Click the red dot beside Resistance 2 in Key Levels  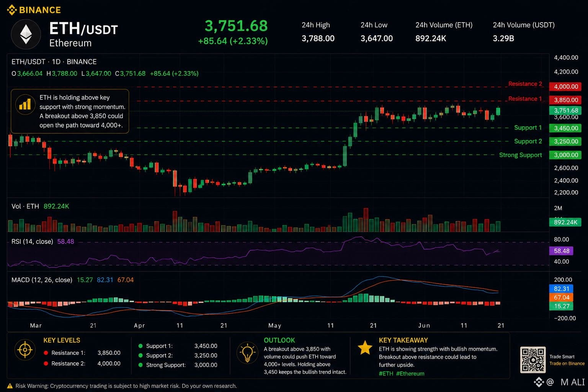click(46, 364)
